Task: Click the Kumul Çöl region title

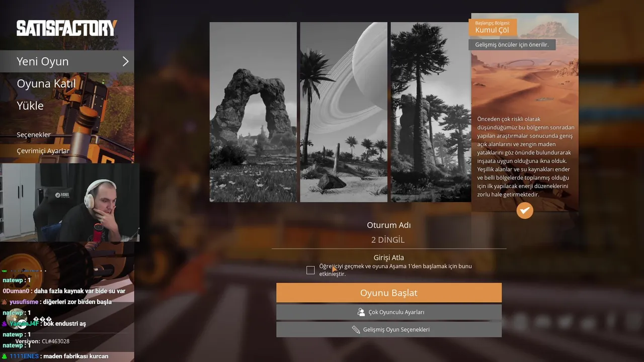Action: (x=492, y=30)
